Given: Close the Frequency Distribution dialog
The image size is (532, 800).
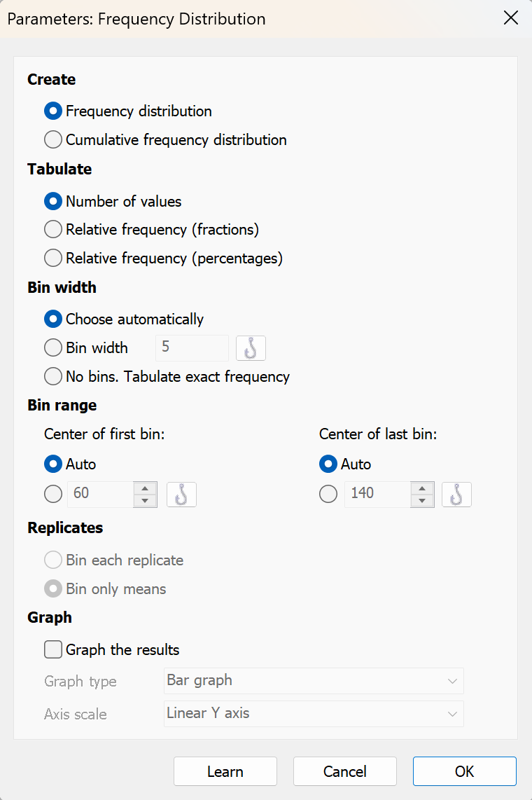Looking at the screenshot, I should click(x=511, y=19).
